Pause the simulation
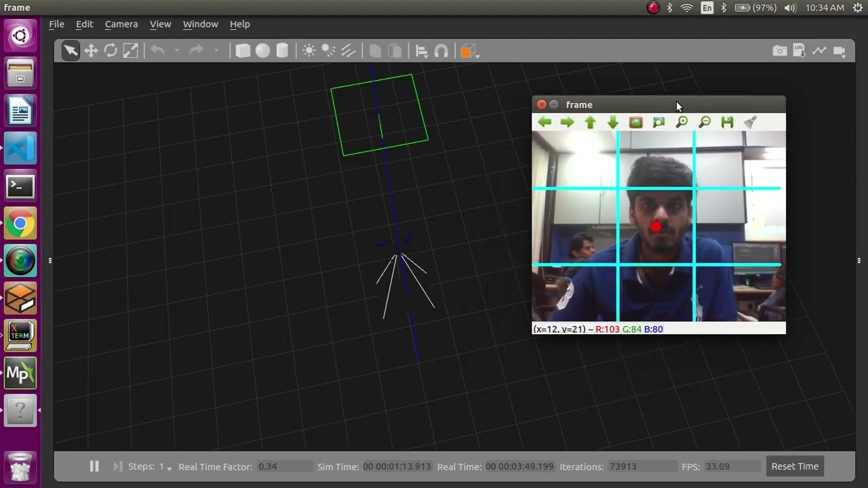 pyautogui.click(x=94, y=466)
